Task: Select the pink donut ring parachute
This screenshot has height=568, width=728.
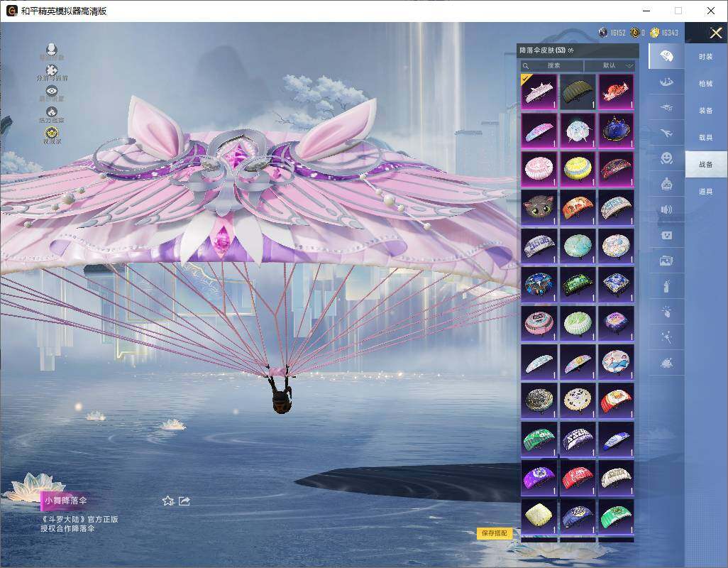Action: [539, 323]
